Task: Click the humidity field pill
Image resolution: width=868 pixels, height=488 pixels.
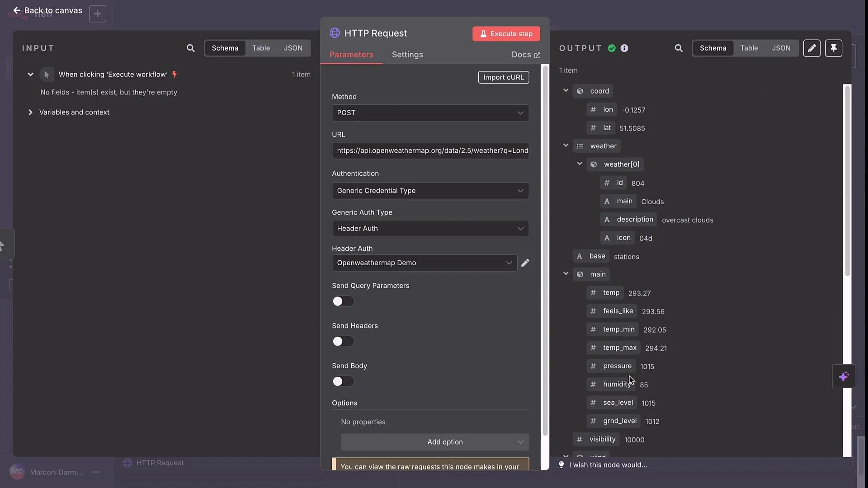Action: (x=611, y=385)
